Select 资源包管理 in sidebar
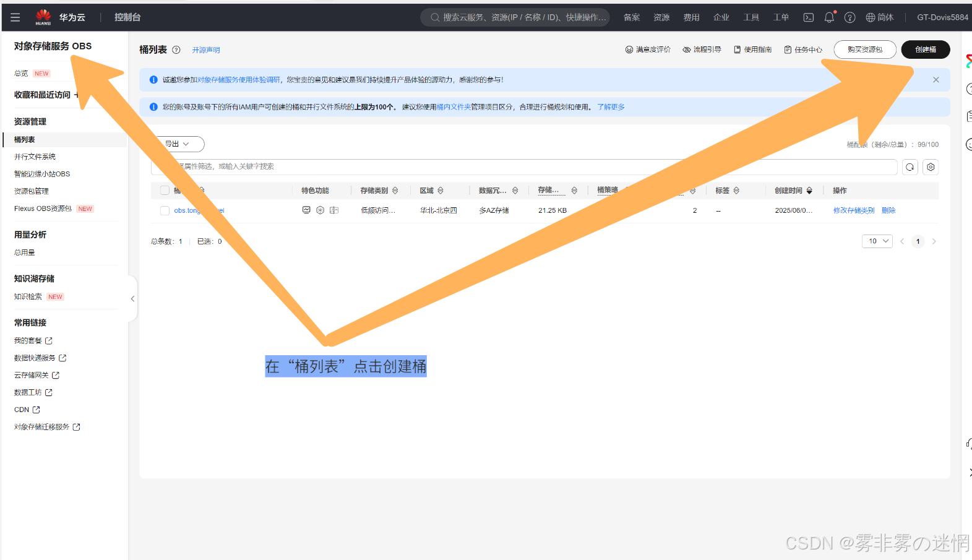Viewport: 972px width, 560px height. tap(31, 191)
